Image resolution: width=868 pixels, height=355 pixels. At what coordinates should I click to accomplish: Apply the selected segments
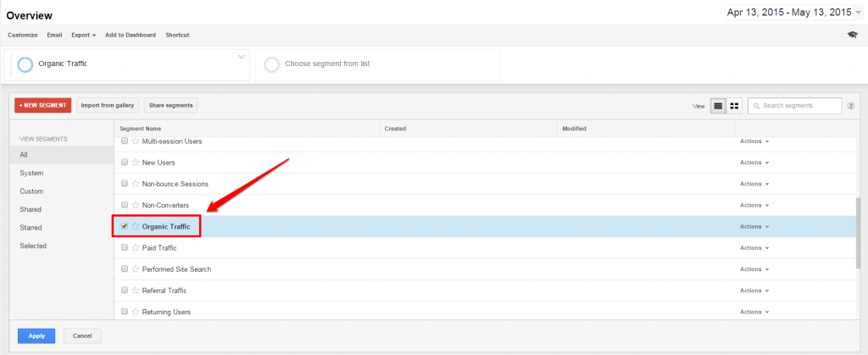[x=36, y=336]
